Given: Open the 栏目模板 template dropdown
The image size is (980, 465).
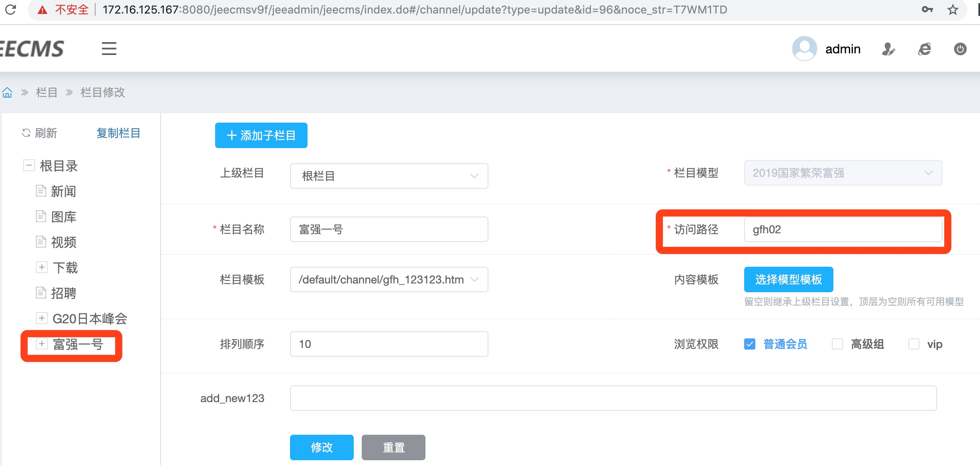Looking at the screenshot, I should click(389, 279).
